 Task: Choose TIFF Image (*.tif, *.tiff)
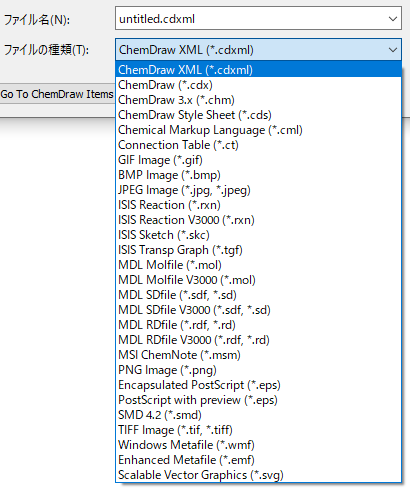click(258, 430)
